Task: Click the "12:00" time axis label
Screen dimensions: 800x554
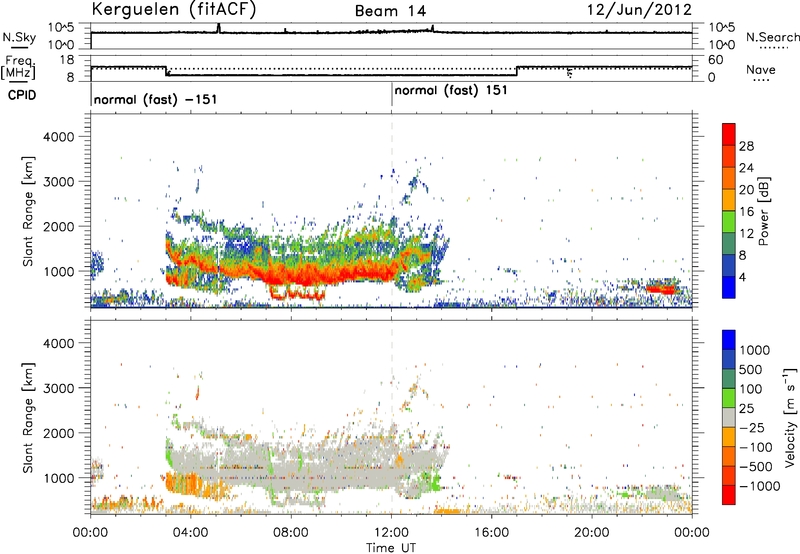Action: [391, 533]
